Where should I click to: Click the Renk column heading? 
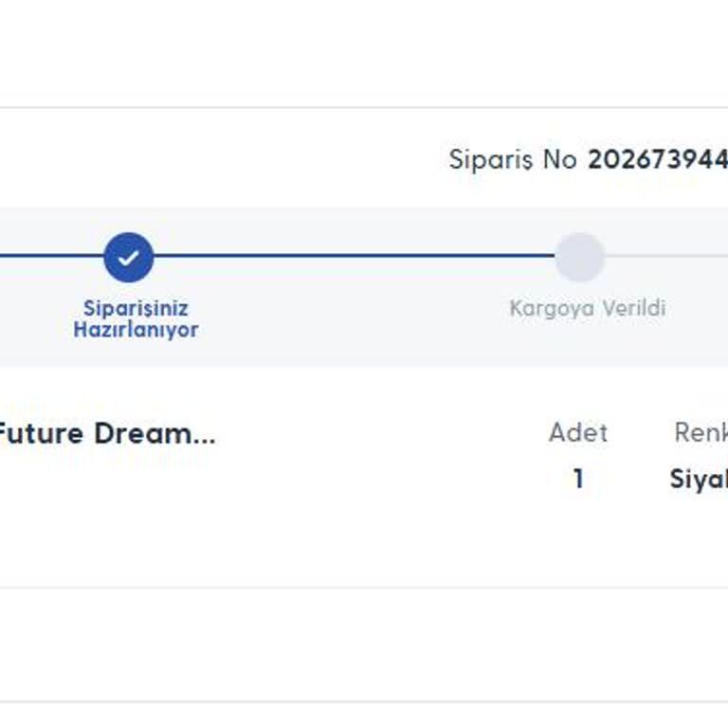tap(701, 432)
